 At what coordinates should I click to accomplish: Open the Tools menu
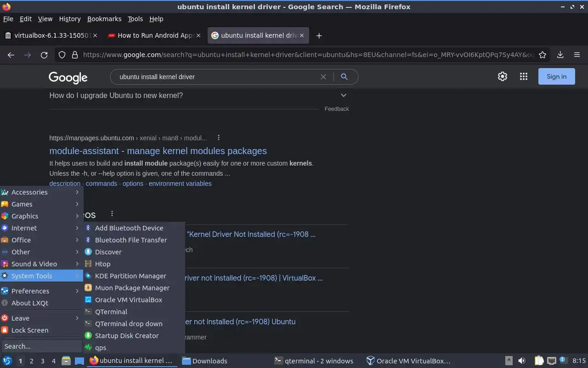(x=135, y=19)
